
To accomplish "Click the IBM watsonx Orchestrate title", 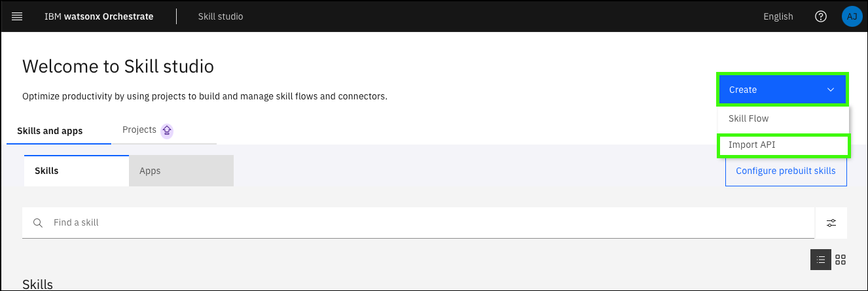I will point(99,16).
